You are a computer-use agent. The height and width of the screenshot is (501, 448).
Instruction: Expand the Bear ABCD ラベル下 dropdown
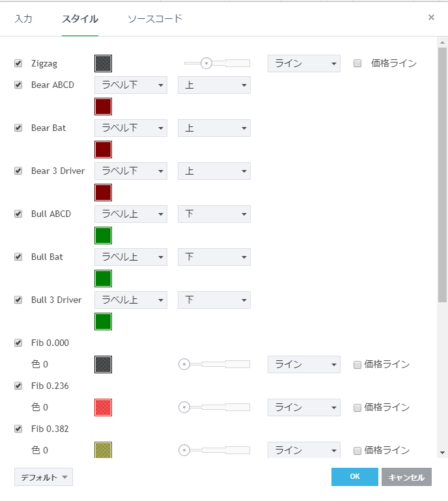[x=130, y=85]
